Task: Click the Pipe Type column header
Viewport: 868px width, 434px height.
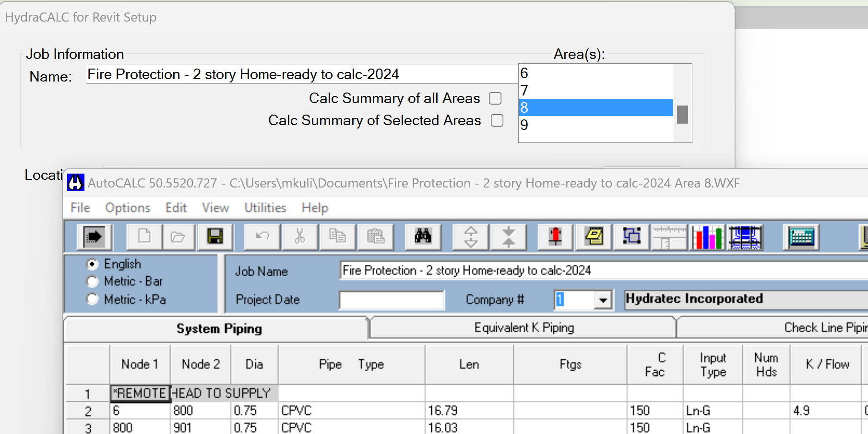Action: pos(351,364)
